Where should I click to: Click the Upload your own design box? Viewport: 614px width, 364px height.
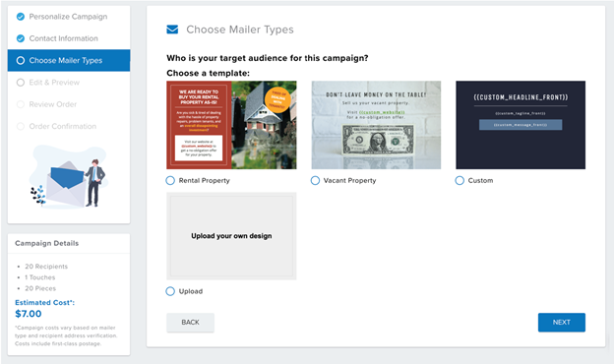tap(231, 236)
